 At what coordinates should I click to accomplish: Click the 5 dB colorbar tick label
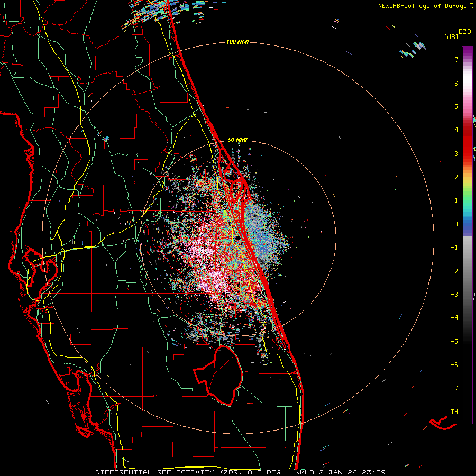[456, 106]
